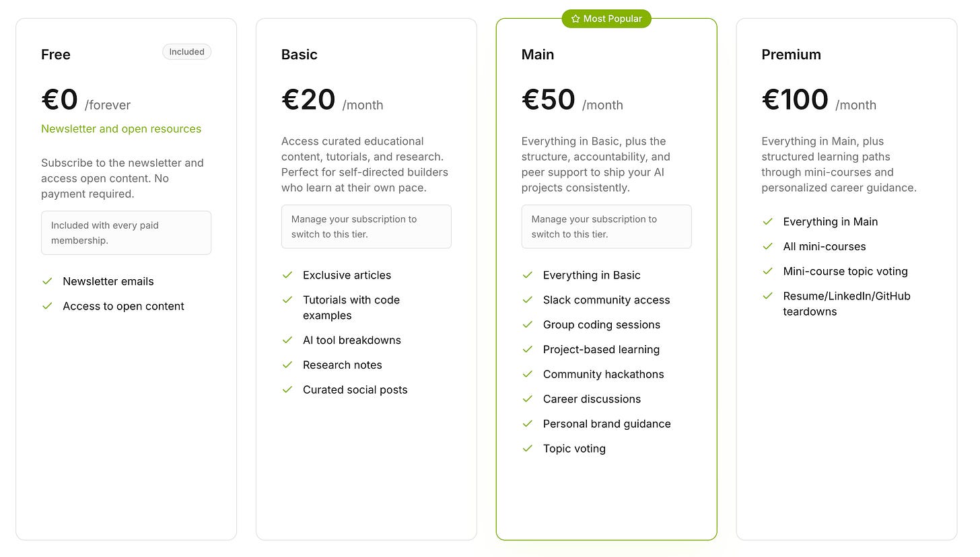This screenshot has width=980, height=557.
Task: Select the Premium plan heading
Action: [792, 54]
